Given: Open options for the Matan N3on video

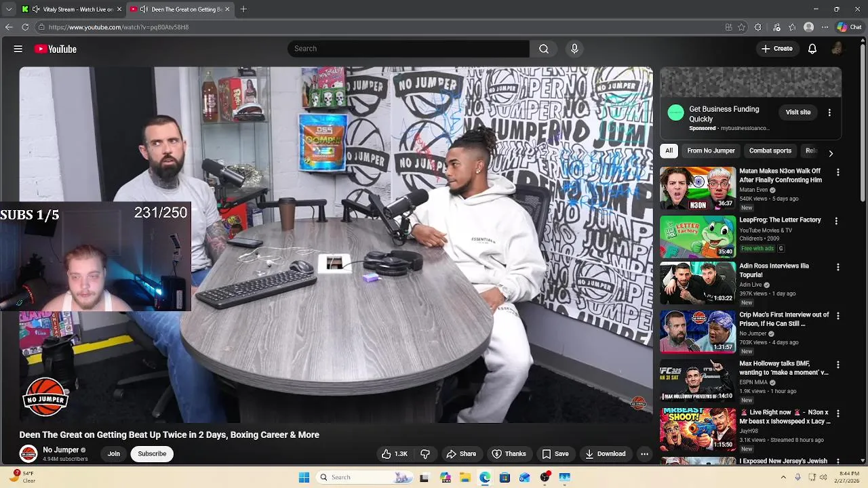Looking at the screenshot, I should pyautogui.click(x=837, y=172).
